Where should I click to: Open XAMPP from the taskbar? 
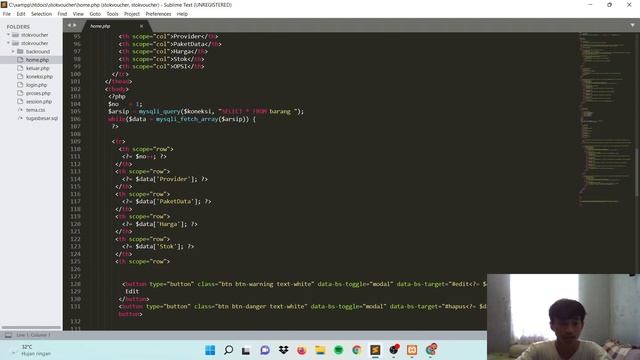tap(412, 350)
